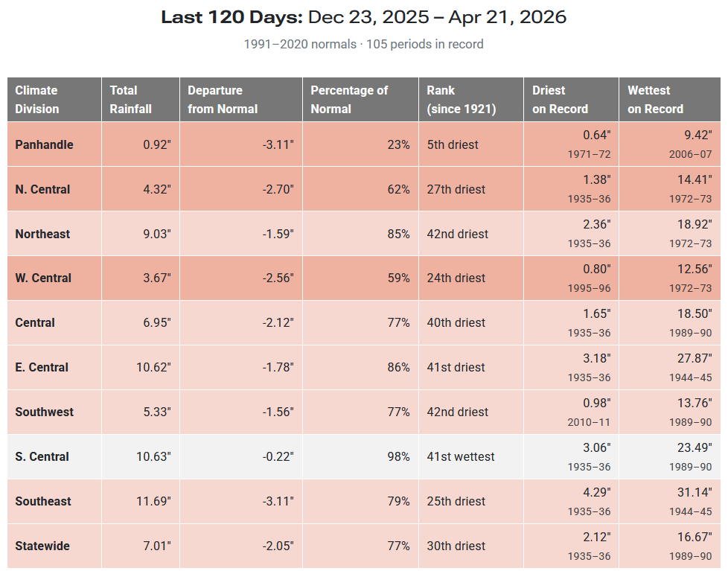This screenshot has height=571, width=728.
Task: Click the W. Central division name
Action: 43,278
